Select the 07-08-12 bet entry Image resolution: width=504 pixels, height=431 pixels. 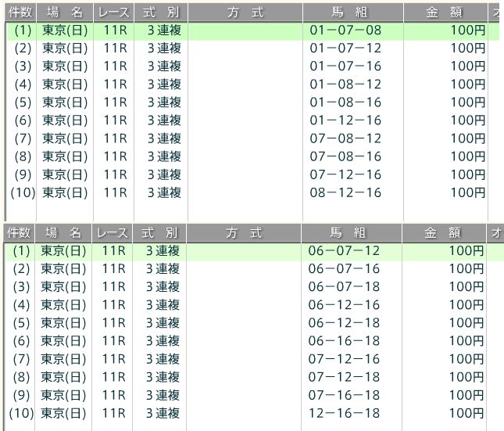(x=345, y=138)
